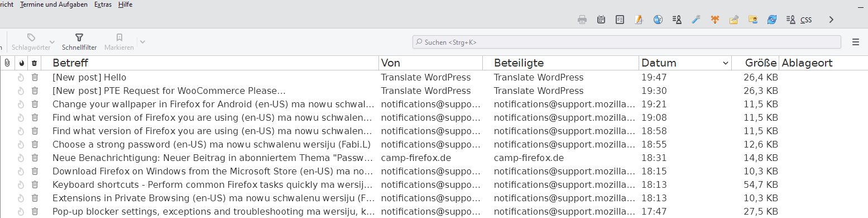
Task: Trash the "Extensions in Private Browsing" message
Action: click(35, 198)
